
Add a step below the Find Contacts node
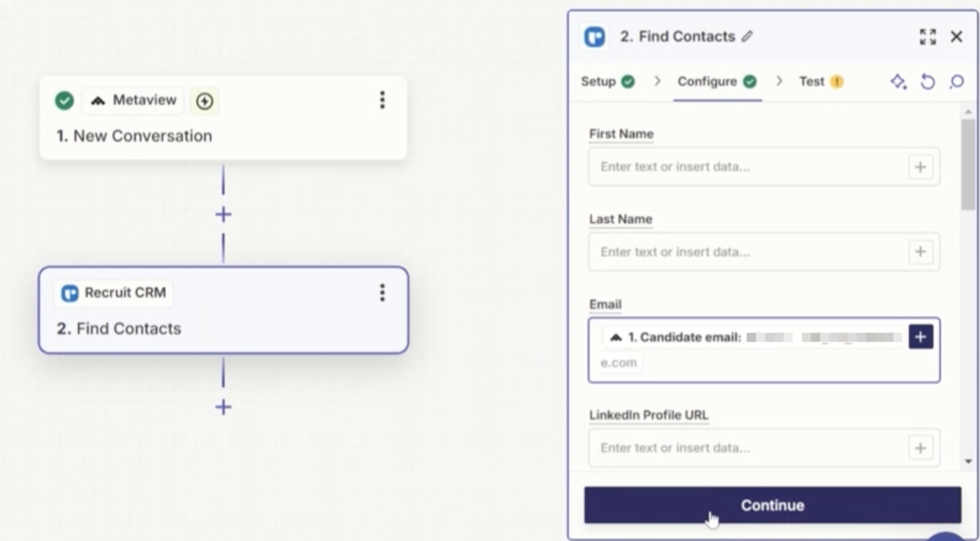223,407
